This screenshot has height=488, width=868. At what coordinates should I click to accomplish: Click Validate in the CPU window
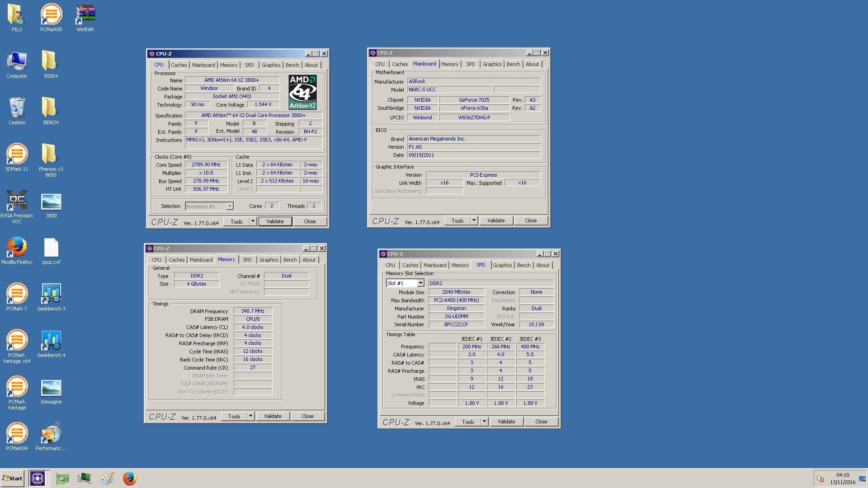tap(275, 221)
